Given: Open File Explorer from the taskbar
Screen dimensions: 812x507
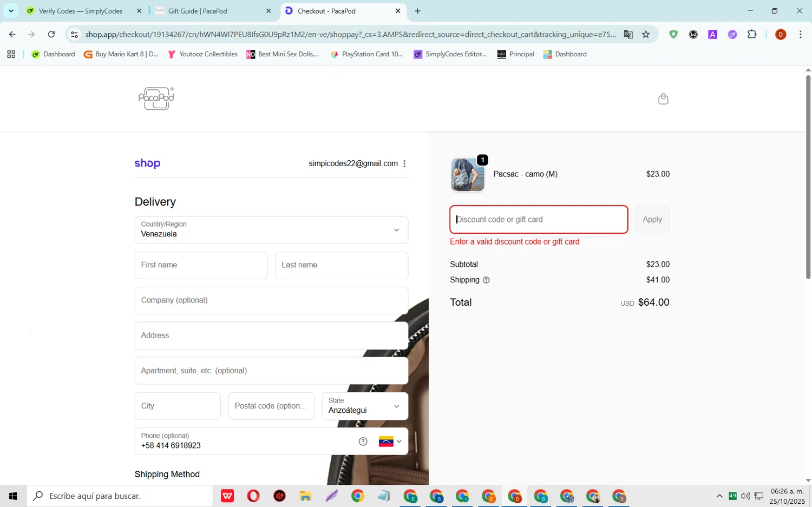Looking at the screenshot, I should click(305, 496).
